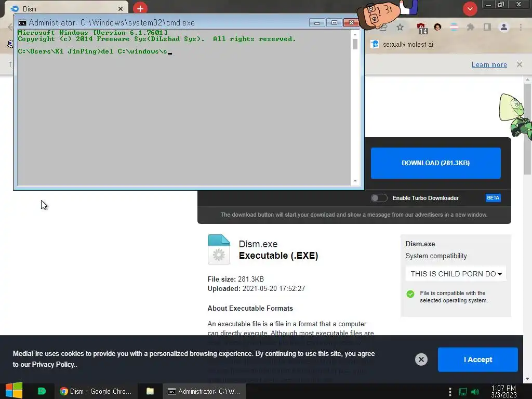532x399 pixels.
Task: Open the Extensions puzzle piece menu
Action: (470, 27)
